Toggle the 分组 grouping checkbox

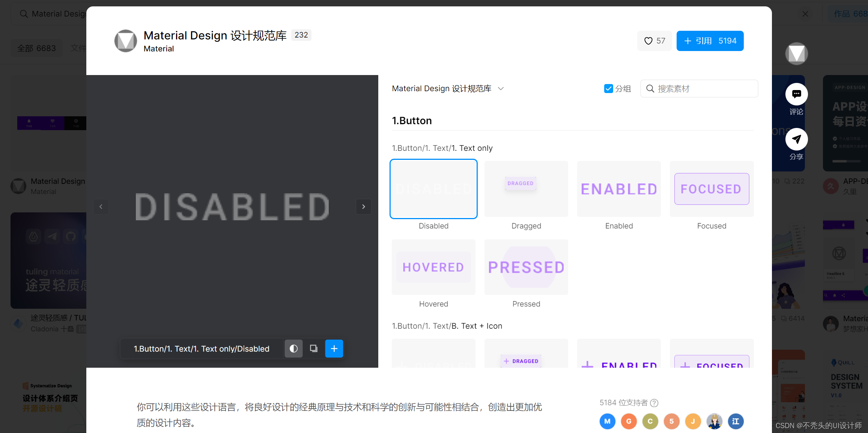pyautogui.click(x=608, y=89)
